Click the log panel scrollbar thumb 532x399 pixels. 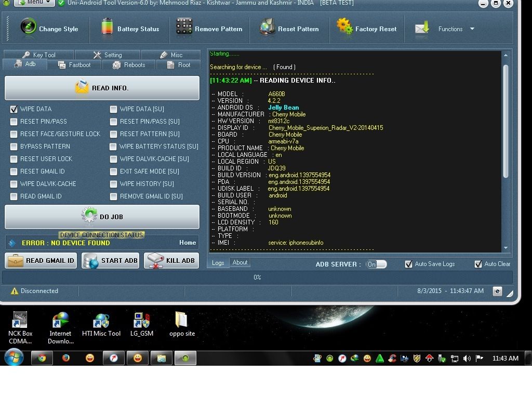click(506, 121)
